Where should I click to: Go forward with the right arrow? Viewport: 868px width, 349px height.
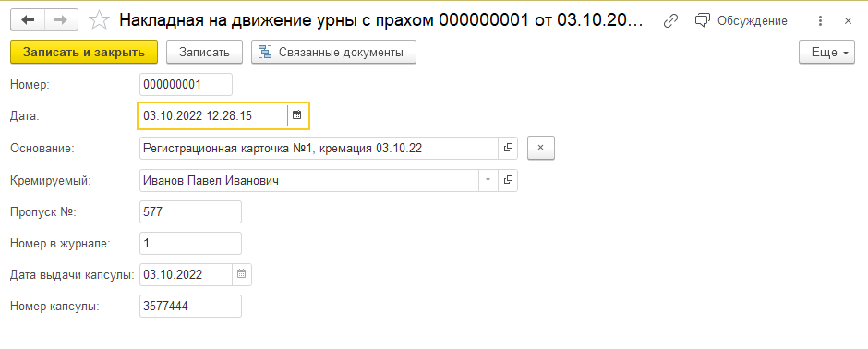(61, 20)
